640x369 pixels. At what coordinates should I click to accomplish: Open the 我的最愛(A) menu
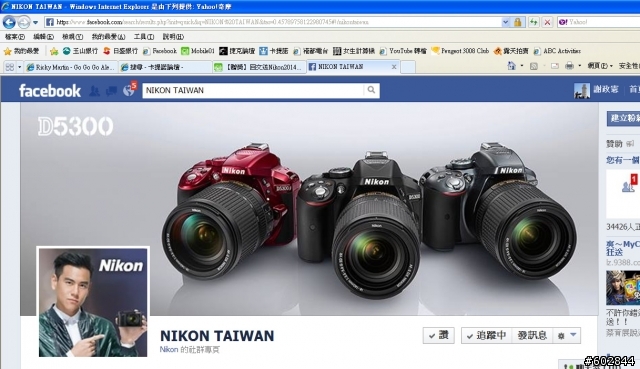108,37
